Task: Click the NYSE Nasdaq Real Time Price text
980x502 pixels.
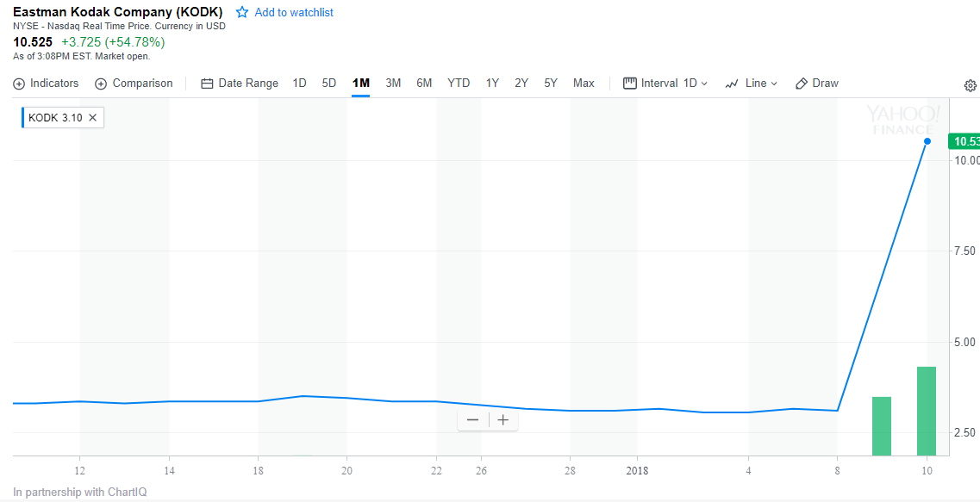Action: (119, 26)
